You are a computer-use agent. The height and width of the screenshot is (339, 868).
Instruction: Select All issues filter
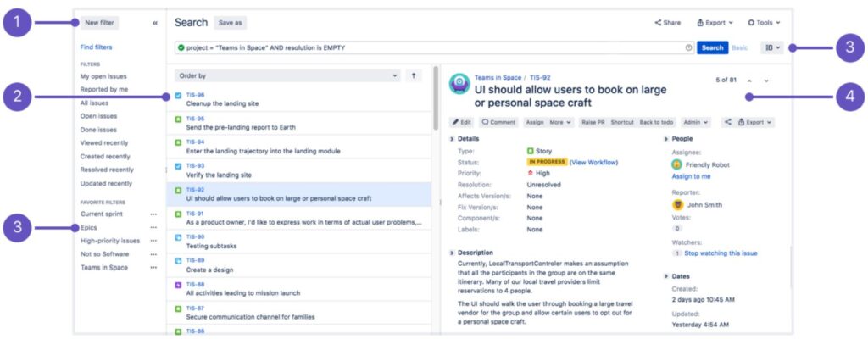(95, 103)
